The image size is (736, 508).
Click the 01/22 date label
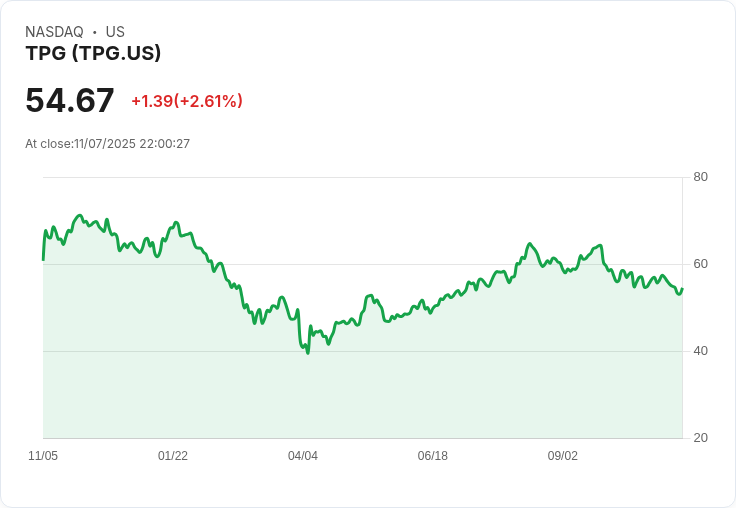coord(173,456)
